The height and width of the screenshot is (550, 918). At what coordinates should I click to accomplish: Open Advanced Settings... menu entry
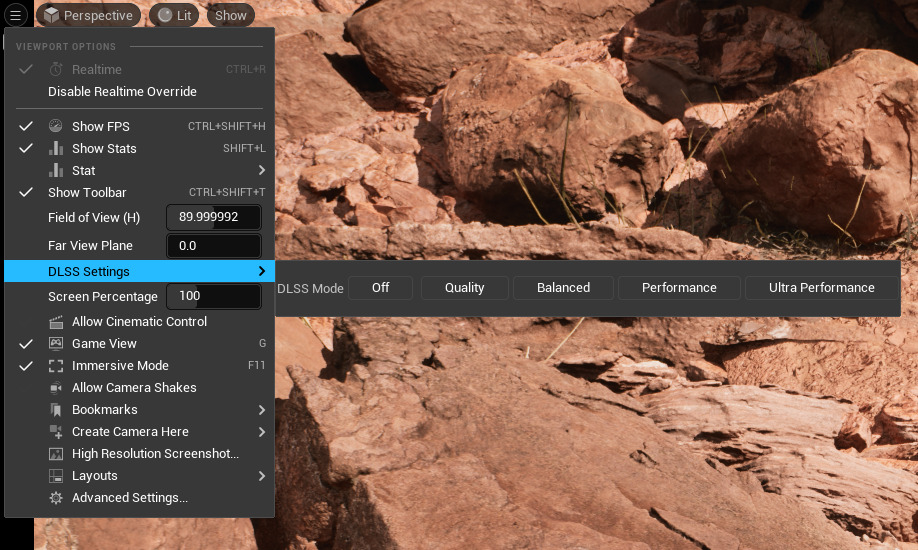(x=139, y=497)
